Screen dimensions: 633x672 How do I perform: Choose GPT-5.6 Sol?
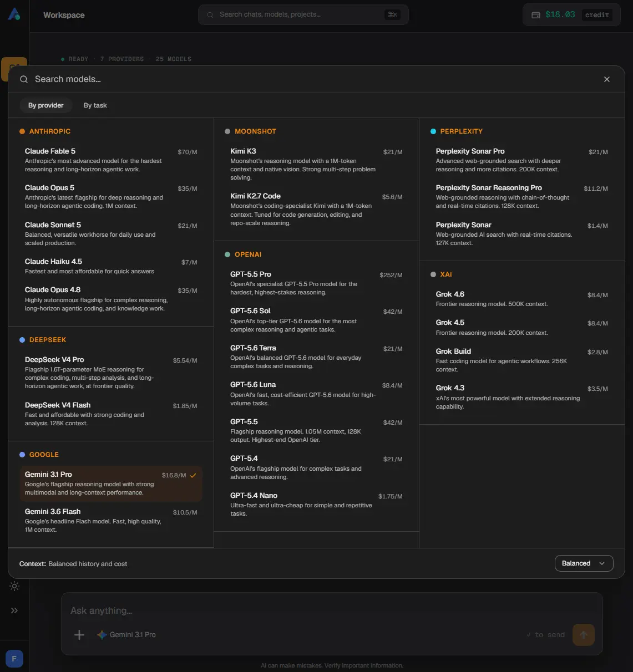point(316,320)
